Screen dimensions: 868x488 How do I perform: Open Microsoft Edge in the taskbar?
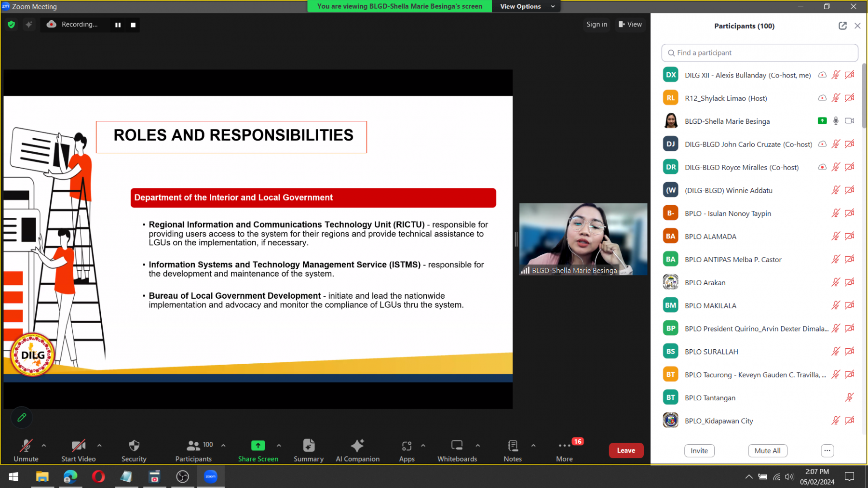pos(70,477)
